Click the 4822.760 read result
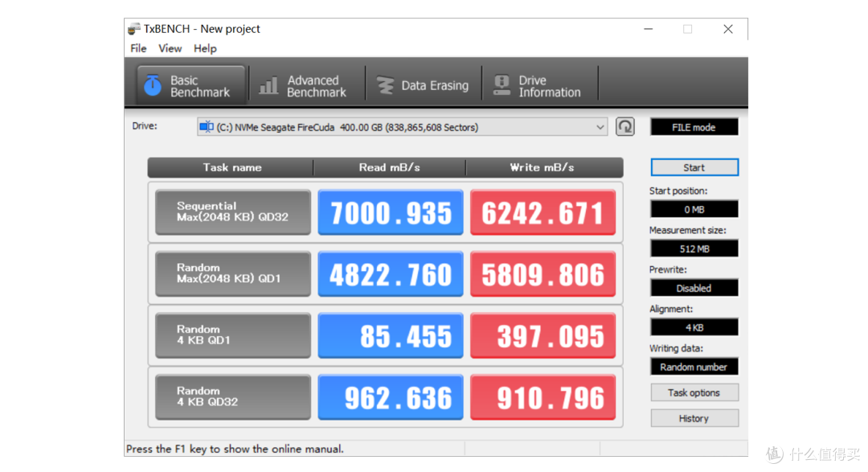The image size is (868, 472). [391, 273]
